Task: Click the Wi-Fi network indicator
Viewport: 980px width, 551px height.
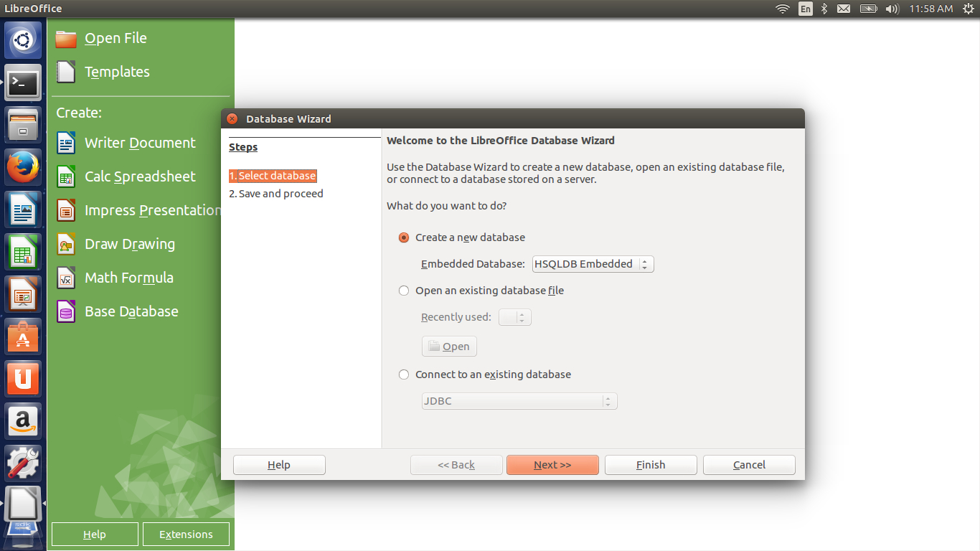Action: (783, 9)
